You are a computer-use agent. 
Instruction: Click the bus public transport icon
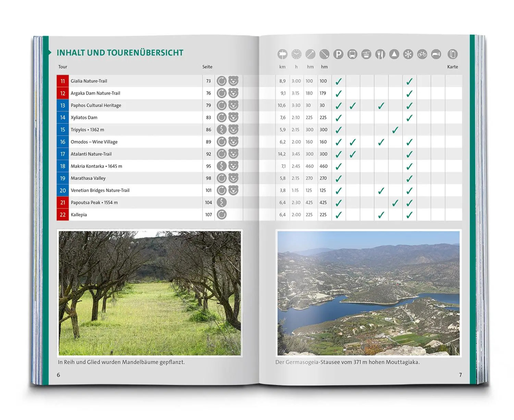click(352, 54)
